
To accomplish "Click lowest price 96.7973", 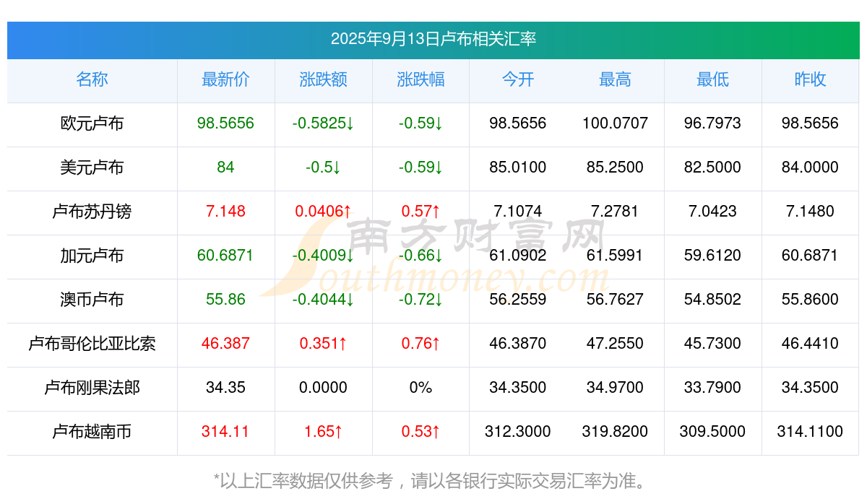I will (712, 123).
